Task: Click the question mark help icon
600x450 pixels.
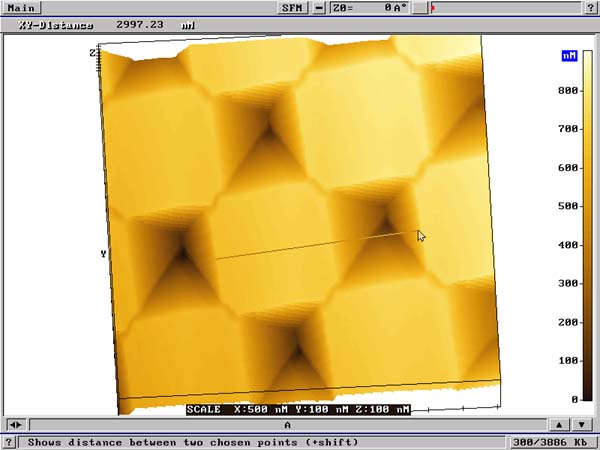Action: (10, 442)
